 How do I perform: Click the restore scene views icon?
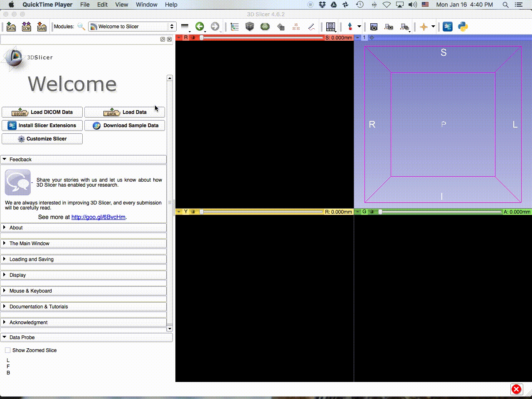tap(404, 27)
